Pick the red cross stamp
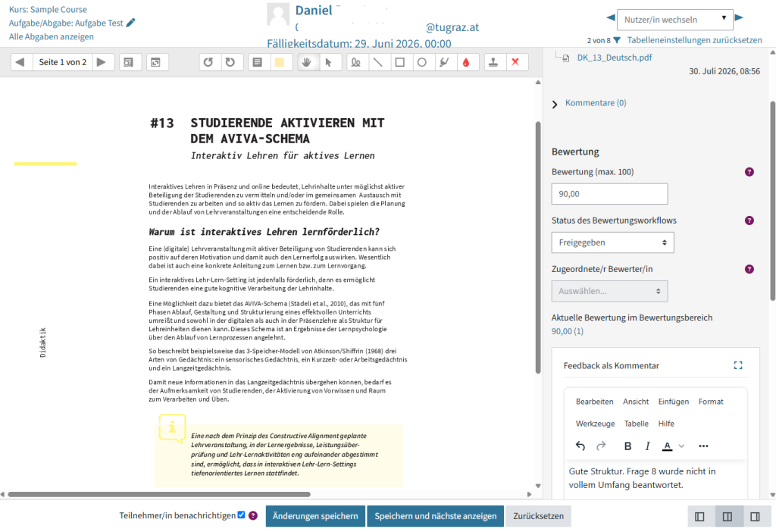 (x=515, y=62)
